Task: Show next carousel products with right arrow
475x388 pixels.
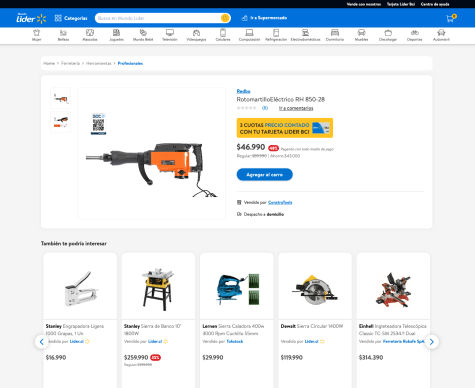Action: coord(432,342)
